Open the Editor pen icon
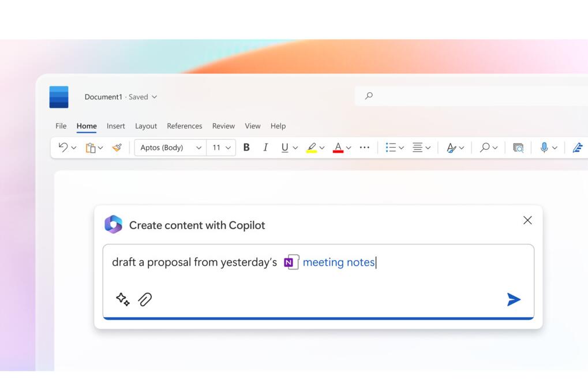The width and height of the screenshot is (588, 392). (578, 148)
